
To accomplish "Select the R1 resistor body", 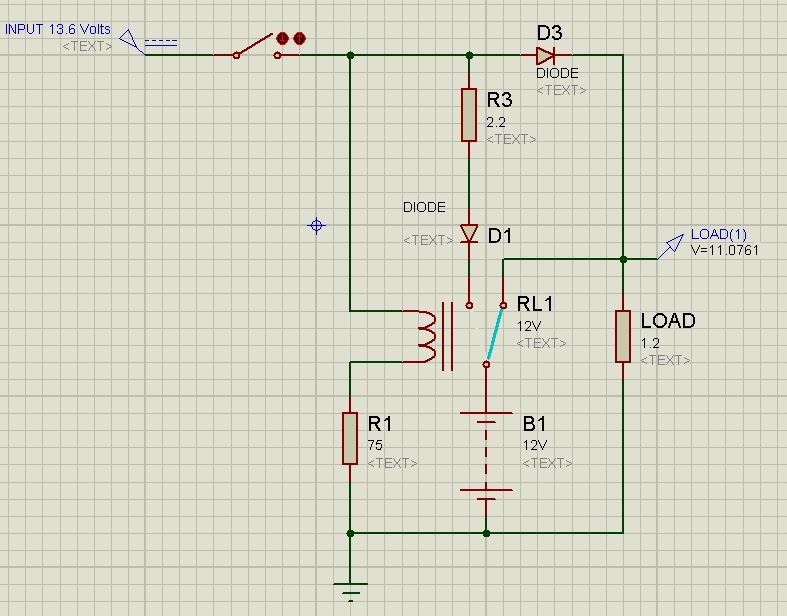I will tap(350, 438).
